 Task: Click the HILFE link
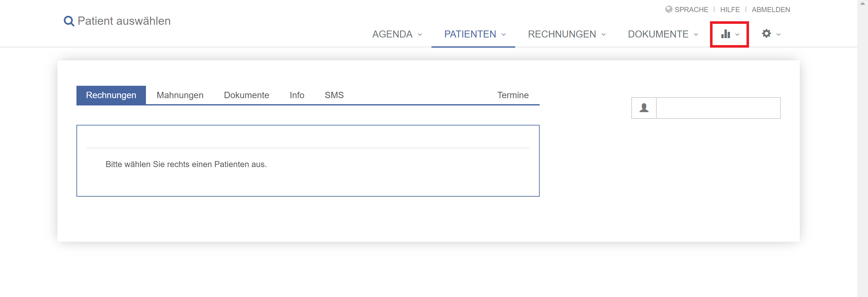730,10
